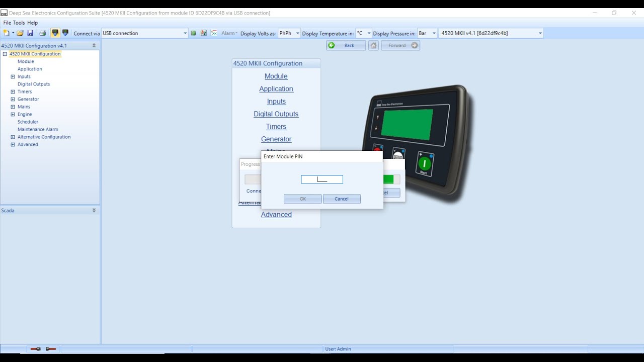The image size is (644, 362).
Task: Expand the Engine tree node
Action: tap(13, 114)
